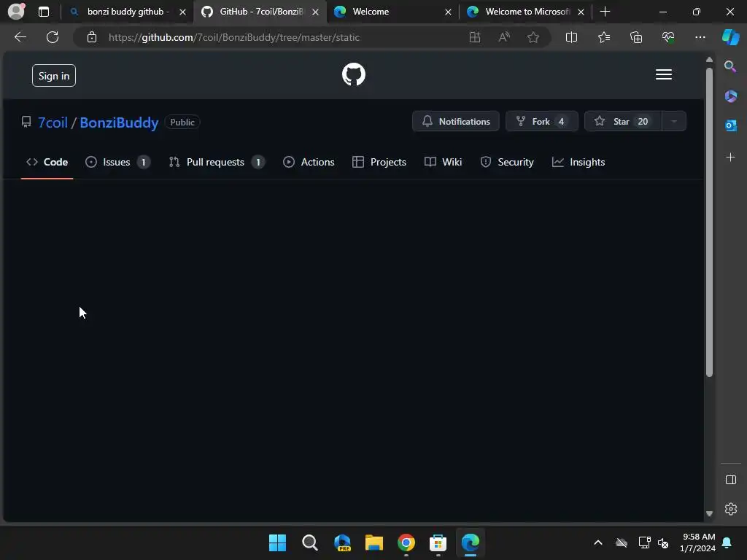The height and width of the screenshot is (560, 747).
Task: Open the Projects tab
Action: point(379,163)
